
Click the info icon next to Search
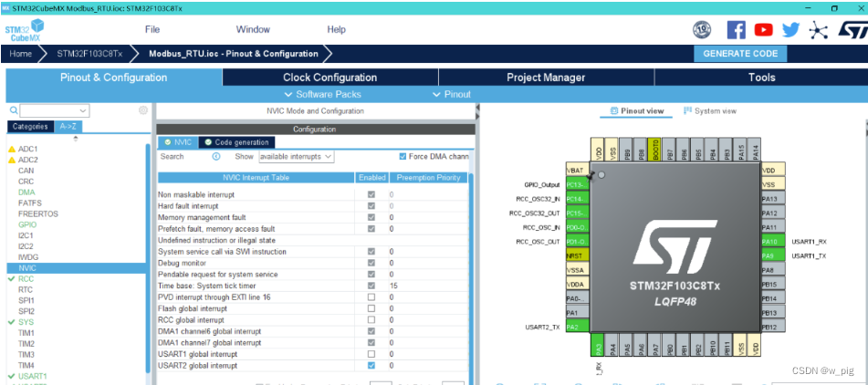(216, 157)
